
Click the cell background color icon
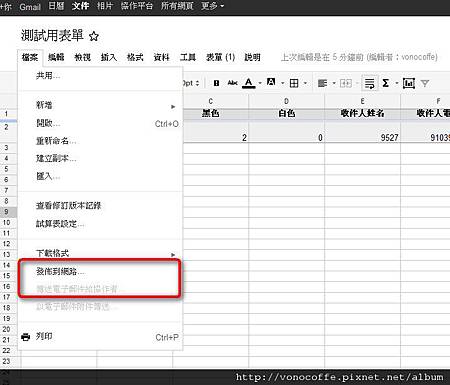(271, 82)
